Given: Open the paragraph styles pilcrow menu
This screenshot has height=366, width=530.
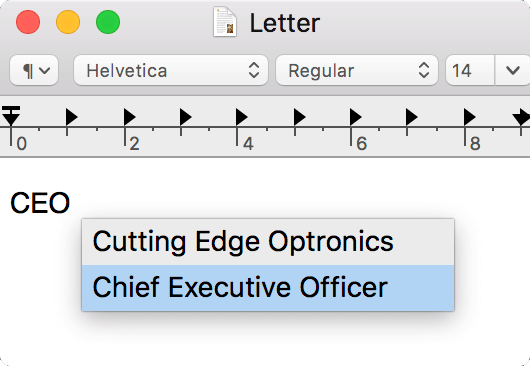Looking at the screenshot, I should point(34,70).
